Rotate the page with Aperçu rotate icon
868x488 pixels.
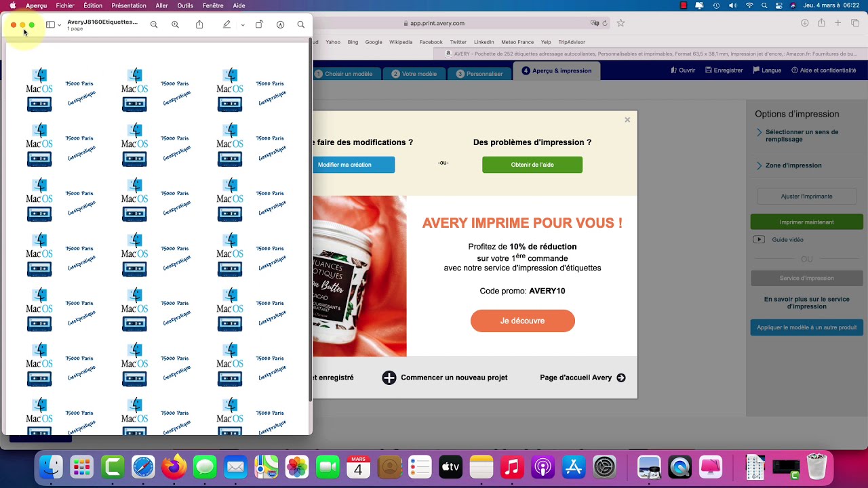(x=258, y=24)
